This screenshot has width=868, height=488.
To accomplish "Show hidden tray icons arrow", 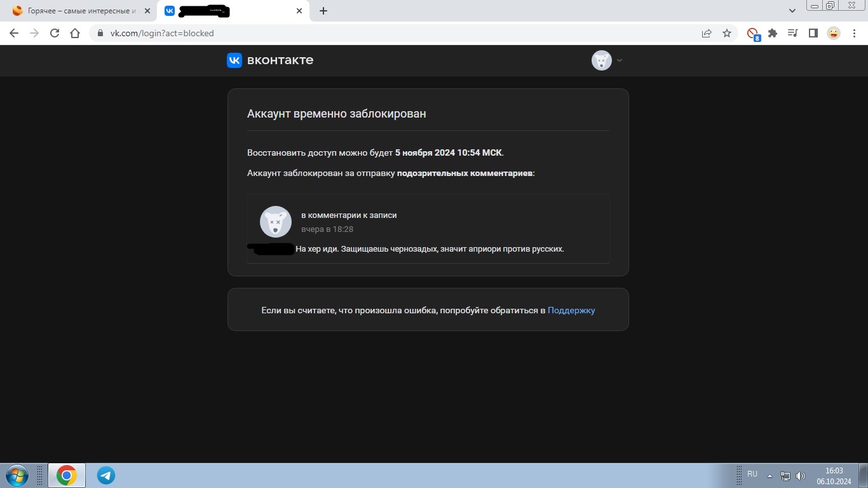I will 770,476.
